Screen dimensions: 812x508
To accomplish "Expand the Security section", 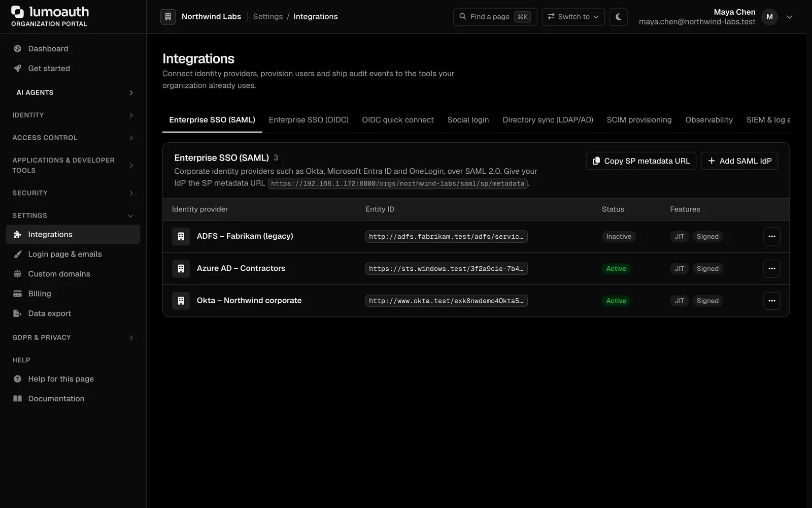I will pyautogui.click(x=73, y=193).
